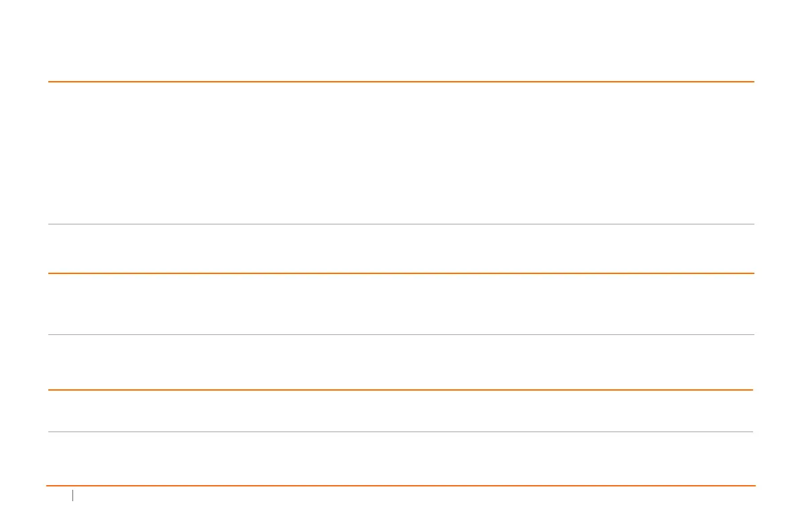Click gap between middle gray and third orange line
Viewport: 798px width, 532px height.
pyautogui.click(x=401, y=362)
